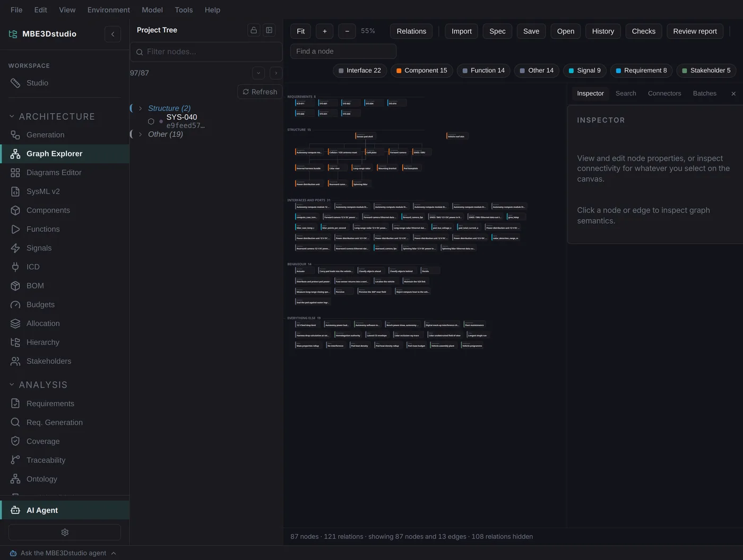Open the Traceability page

tap(64, 460)
